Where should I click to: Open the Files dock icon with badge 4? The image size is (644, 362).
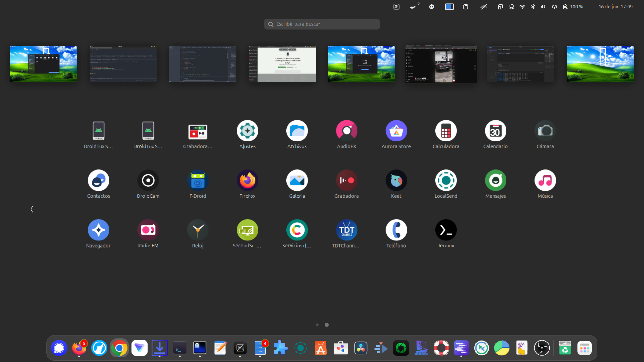point(260,348)
